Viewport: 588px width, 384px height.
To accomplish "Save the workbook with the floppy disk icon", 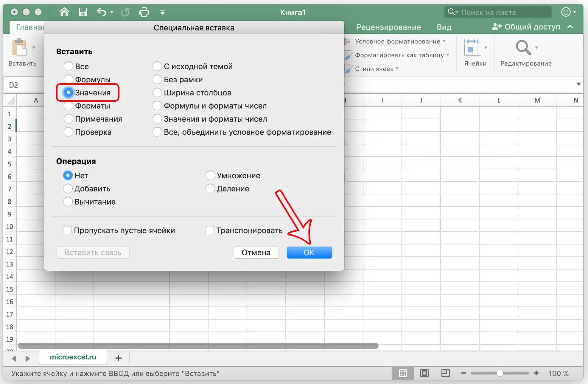I will [83, 12].
